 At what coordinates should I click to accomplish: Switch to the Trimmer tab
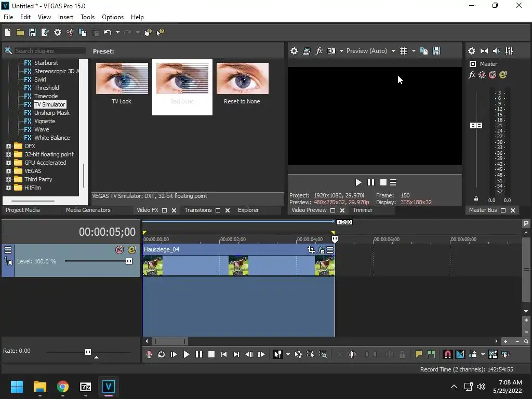point(362,210)
